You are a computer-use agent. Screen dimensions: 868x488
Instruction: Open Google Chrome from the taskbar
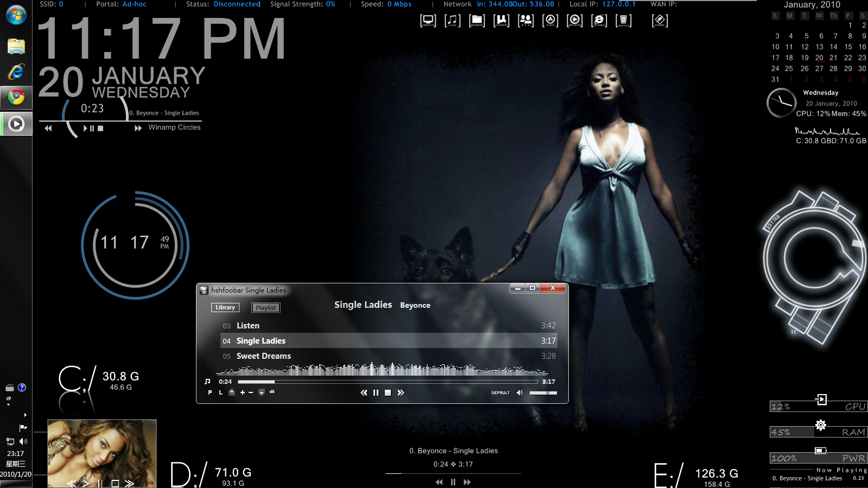coord(16,97)
